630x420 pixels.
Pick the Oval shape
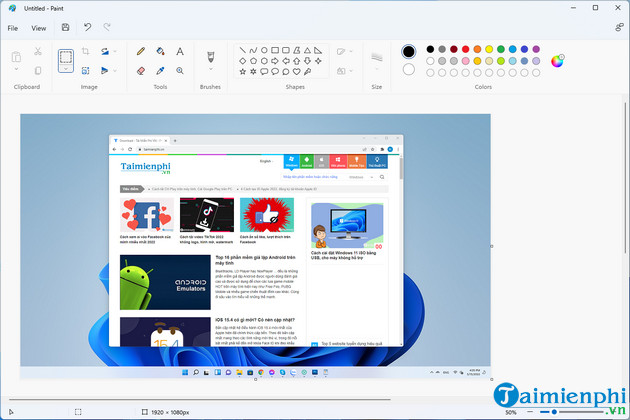[264, 50]
